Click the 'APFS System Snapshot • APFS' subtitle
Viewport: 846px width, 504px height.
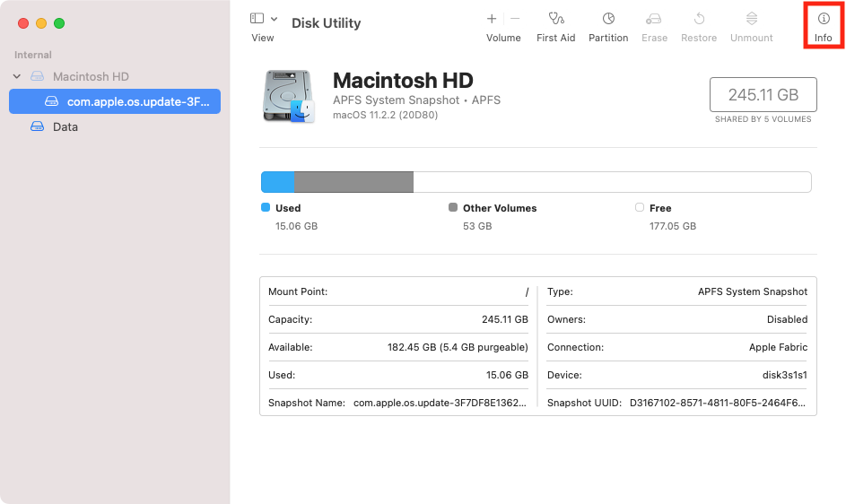pos(416,100)
